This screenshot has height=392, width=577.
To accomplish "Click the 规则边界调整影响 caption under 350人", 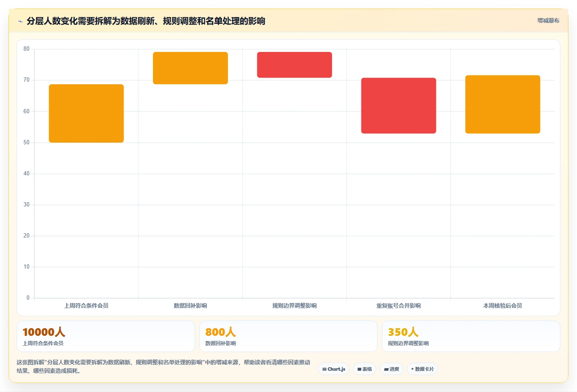I will [408, 343].
